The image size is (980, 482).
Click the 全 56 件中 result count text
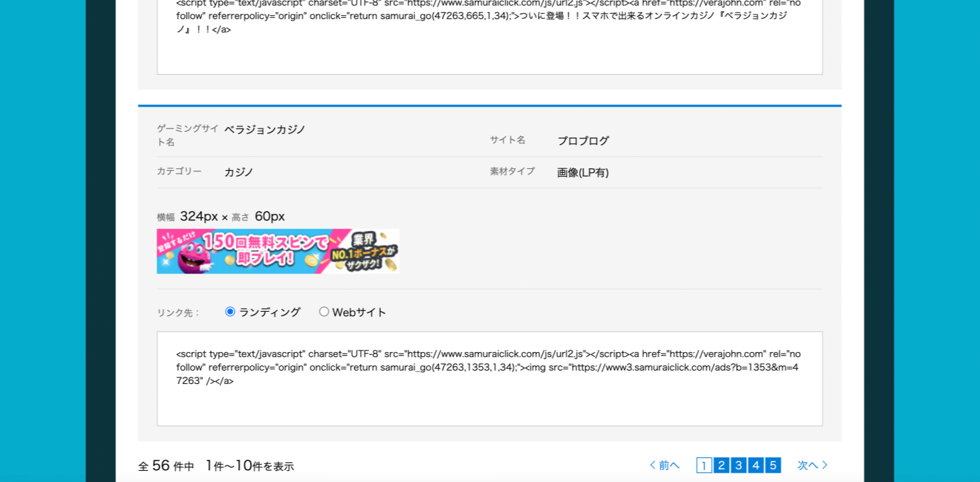pyautogui.click(x=166, y=466)
